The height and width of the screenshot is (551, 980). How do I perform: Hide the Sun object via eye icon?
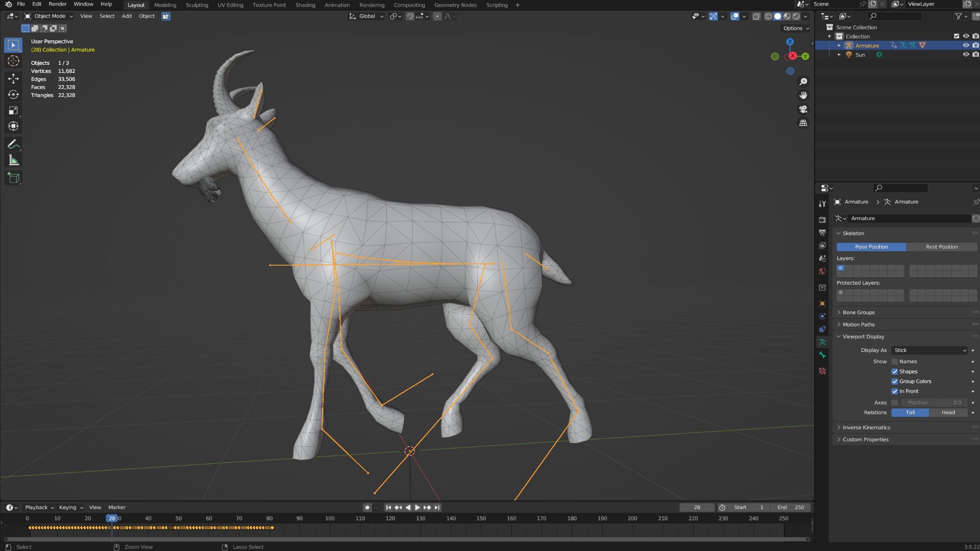[965, 55]
